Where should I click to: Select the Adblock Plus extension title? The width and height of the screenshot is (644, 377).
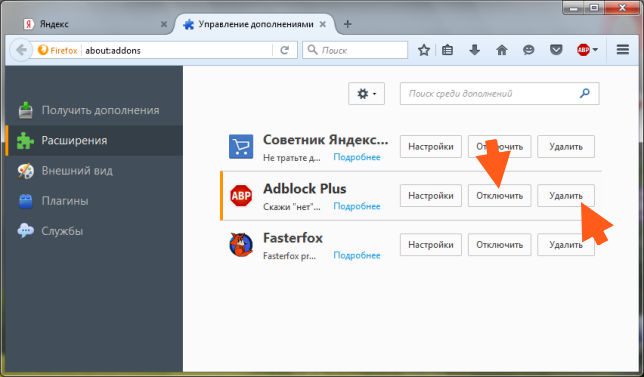[x=305, y=188]
